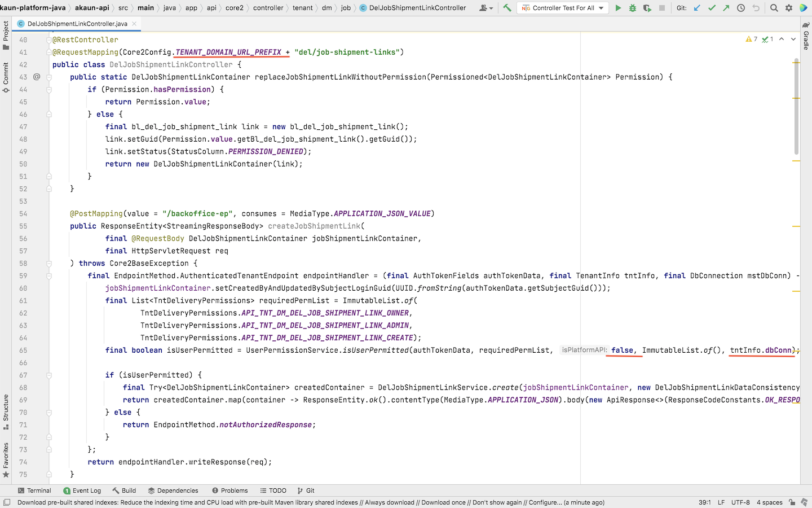Click Git update project blue arrow

click(698, 8)
